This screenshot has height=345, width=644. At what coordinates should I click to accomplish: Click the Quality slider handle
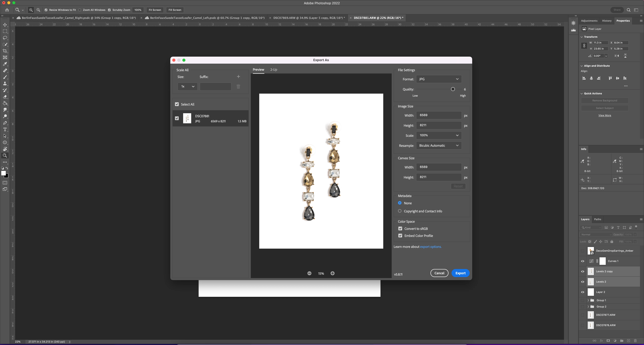(453, 89)
